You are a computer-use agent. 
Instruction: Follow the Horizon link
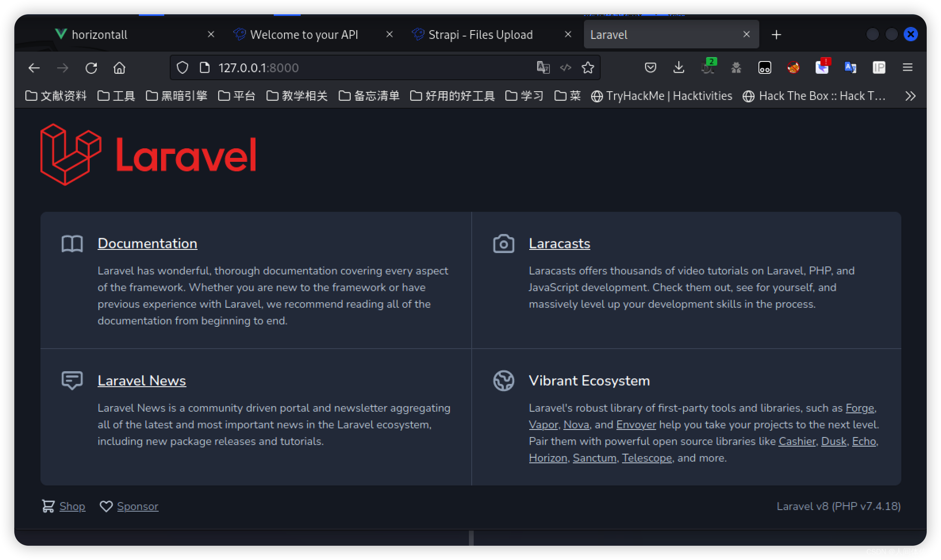548,458
